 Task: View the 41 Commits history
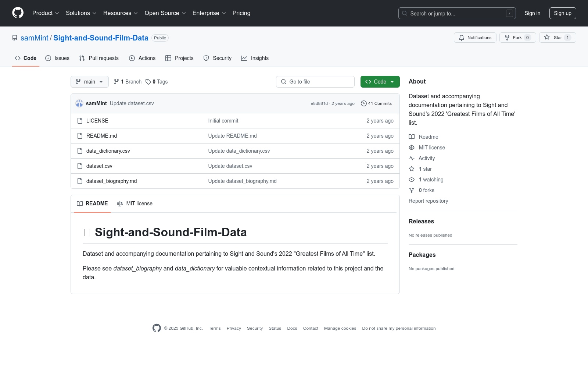click(376, 103)
